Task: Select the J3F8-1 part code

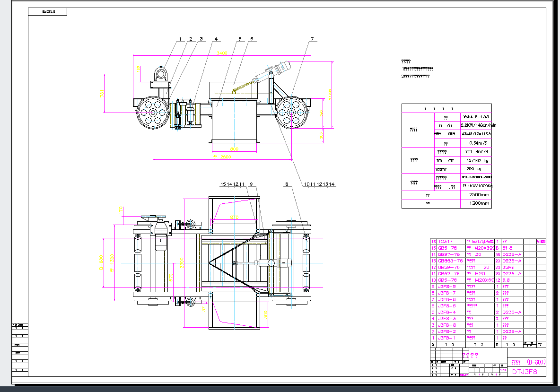Action: coord(447,338)
